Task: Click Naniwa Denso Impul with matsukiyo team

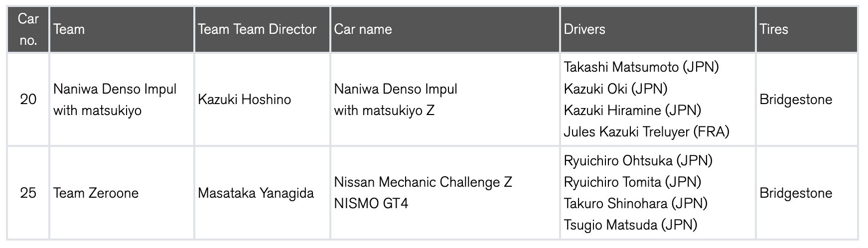Action: [115, 100]
